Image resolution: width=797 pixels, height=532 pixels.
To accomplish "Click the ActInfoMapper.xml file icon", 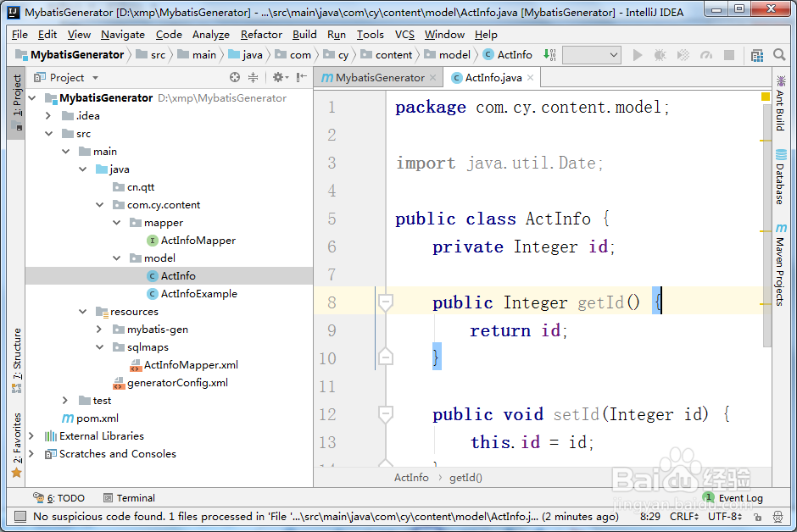I will click(x=135, y=365).
